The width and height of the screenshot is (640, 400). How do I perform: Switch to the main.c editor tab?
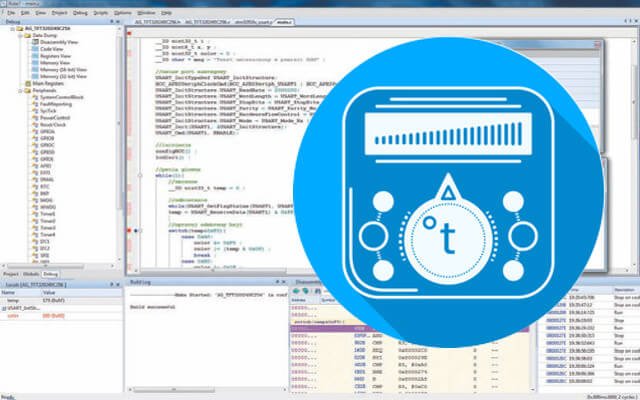point(284,22)
